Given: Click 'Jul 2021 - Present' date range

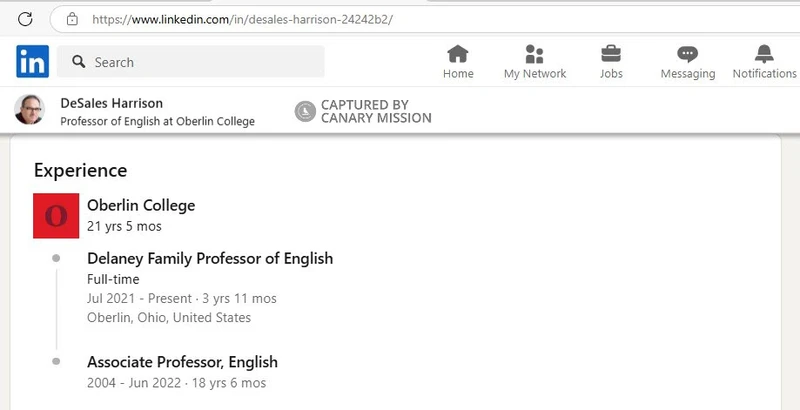Looking at the screenshot, I should (139, 298).
